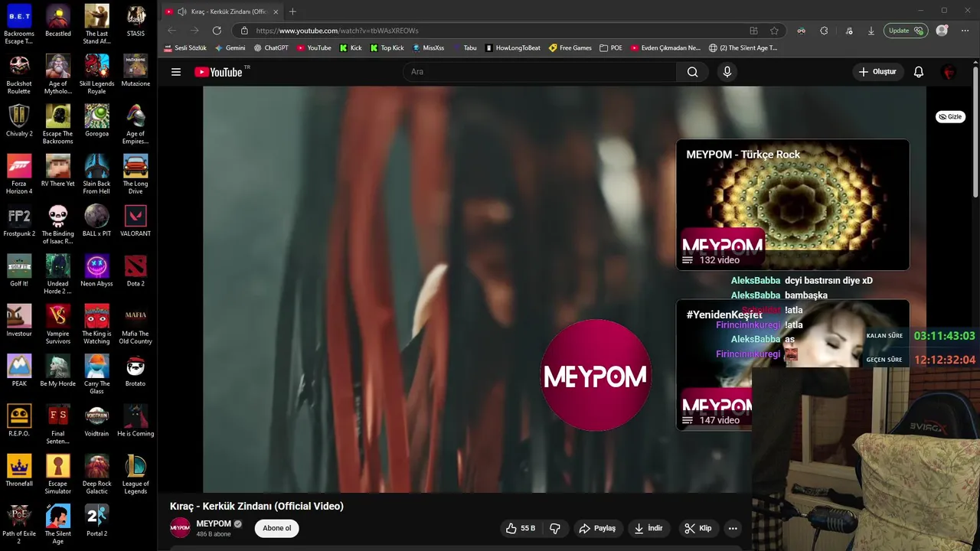This screenshot has height=551, width=980.
Task: Click the YouTube search magnifier button
Action: click(692, 72)
